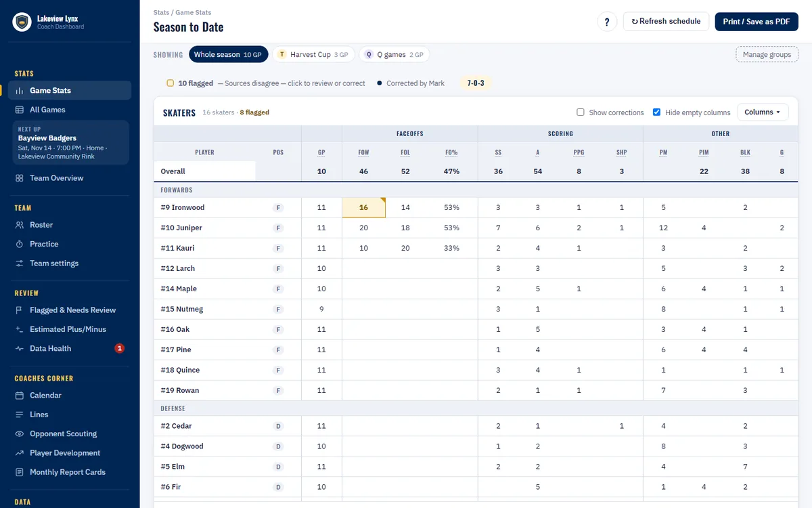812x508 pixels.
Task: Click the SHP column header
Action: (x=621, y=152)
